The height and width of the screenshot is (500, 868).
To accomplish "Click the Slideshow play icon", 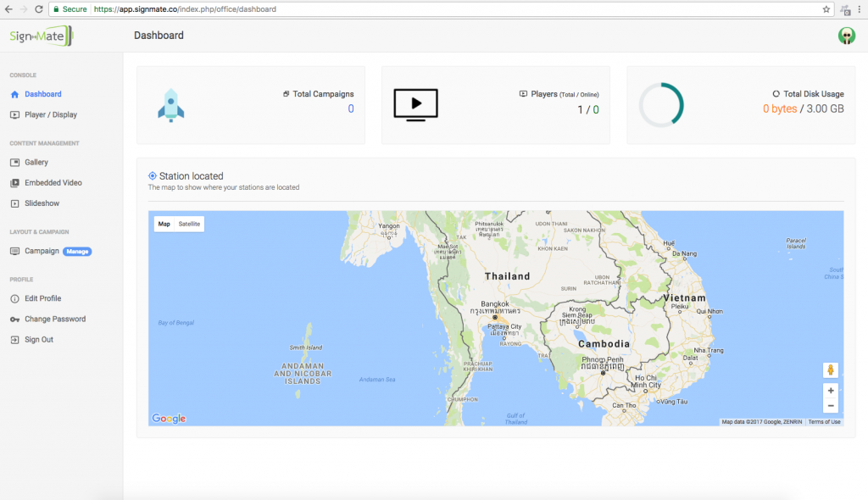I will (x=15, y=203).
